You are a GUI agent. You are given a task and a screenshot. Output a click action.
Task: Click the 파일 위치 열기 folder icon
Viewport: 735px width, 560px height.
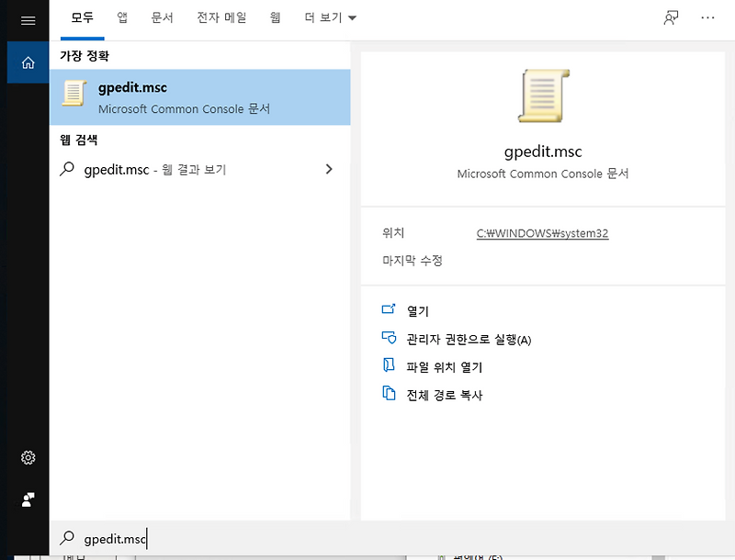[x=389, y=364]
